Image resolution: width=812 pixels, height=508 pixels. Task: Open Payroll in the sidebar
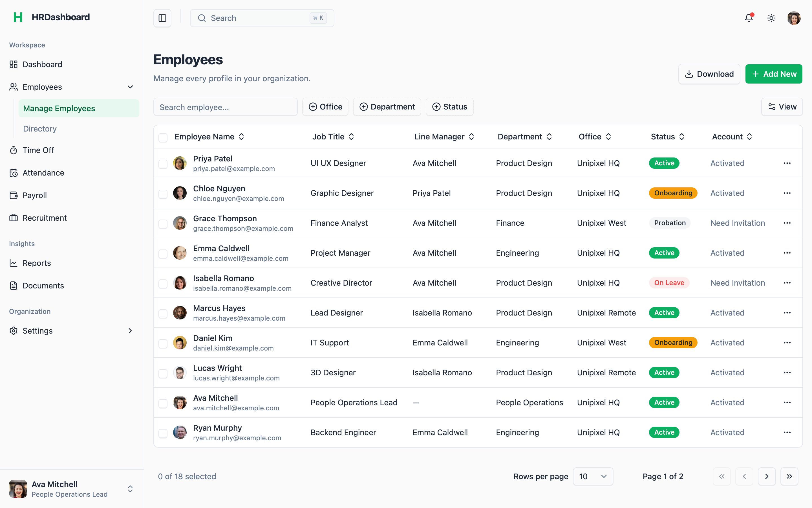71,196
